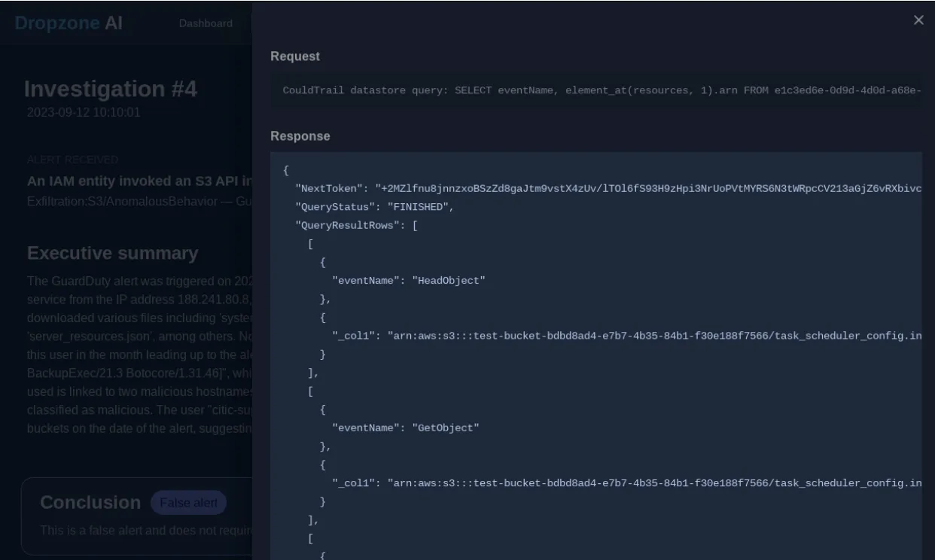Click the Conclusion section heading
The height and width of the screenshot is (560, 935).
[90, 502]
